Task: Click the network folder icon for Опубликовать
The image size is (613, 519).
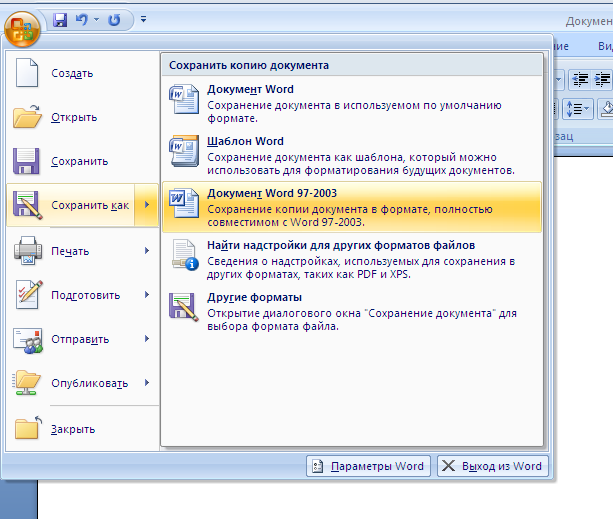Action: point(27,383)
